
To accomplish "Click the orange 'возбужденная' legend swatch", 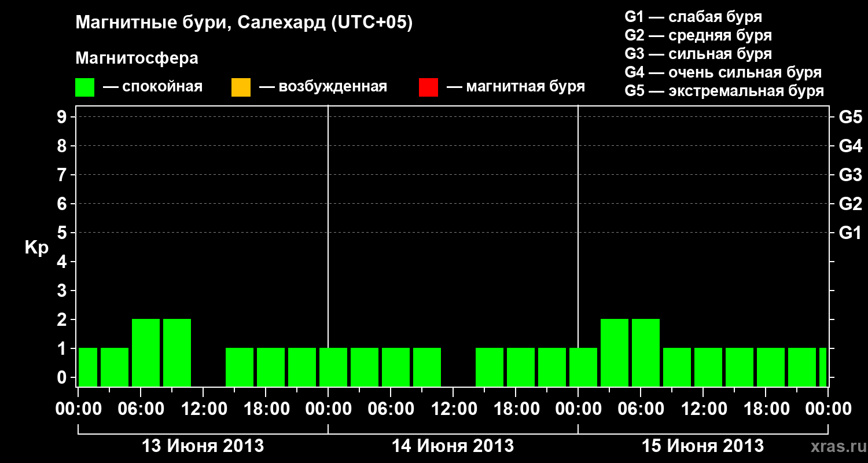I will (241, 87).
